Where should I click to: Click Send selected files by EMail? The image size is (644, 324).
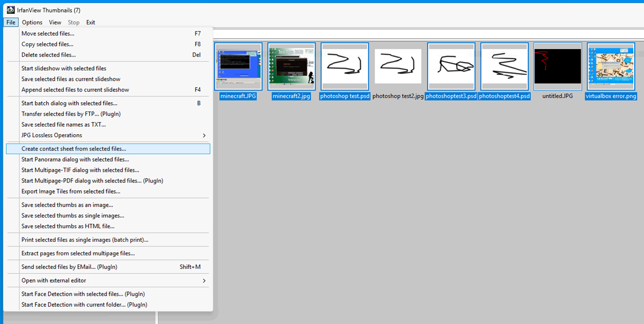(69, 267)
